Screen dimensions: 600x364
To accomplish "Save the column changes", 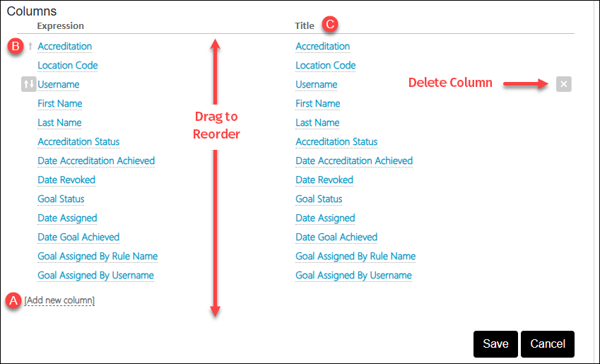I will pos(495,344).
